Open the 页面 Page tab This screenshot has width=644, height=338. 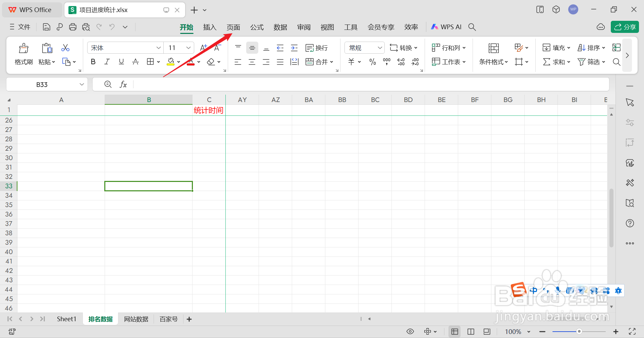point(233,27)
